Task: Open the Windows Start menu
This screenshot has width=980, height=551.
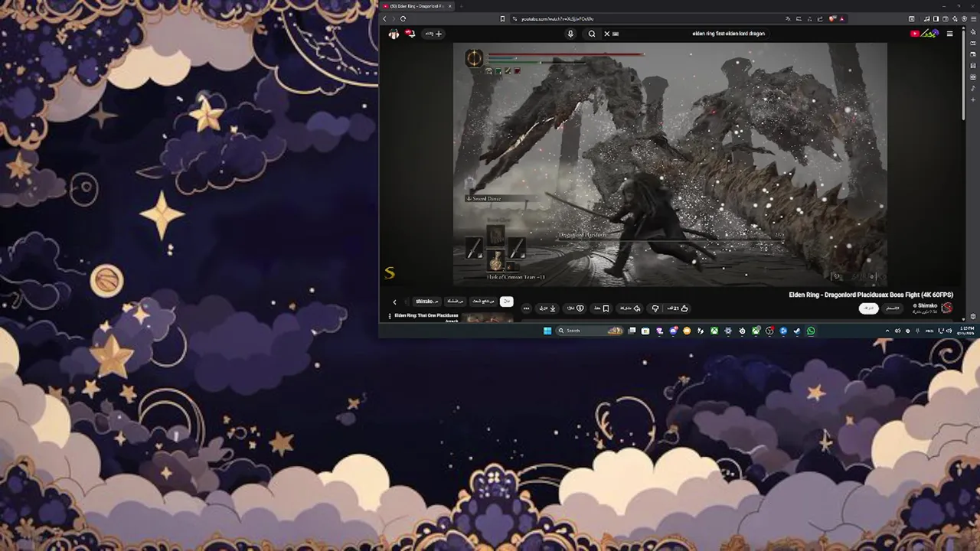Action: (x=547, y=331)
